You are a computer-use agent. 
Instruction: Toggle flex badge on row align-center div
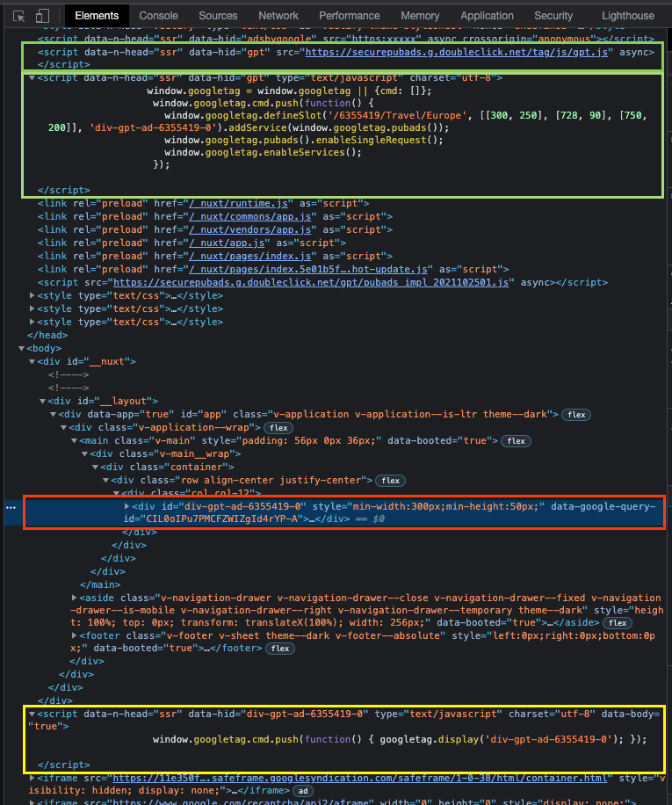tap(390, 481)
